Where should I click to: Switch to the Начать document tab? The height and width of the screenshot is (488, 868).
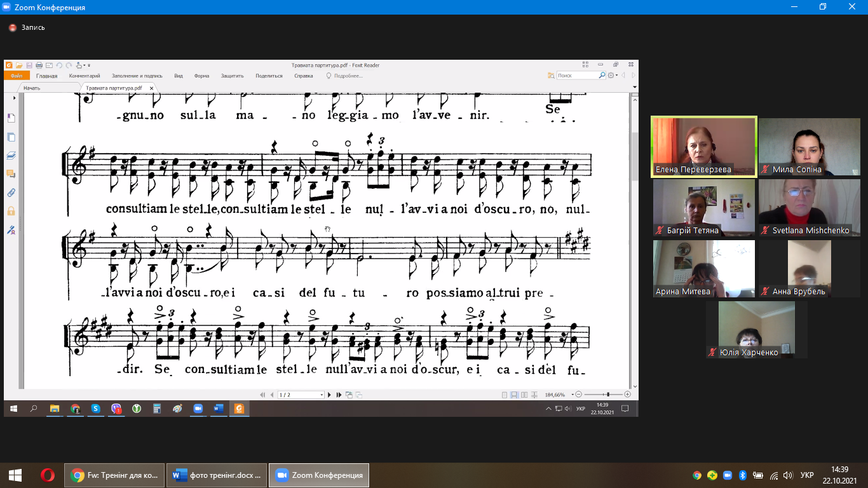32,88
